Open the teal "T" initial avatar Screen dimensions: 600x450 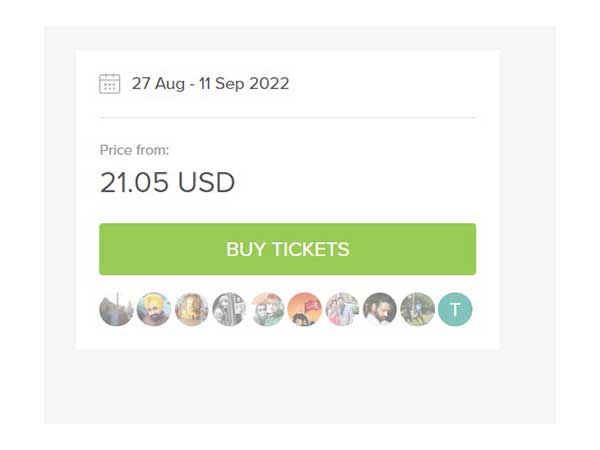click(x=455, y=309)
